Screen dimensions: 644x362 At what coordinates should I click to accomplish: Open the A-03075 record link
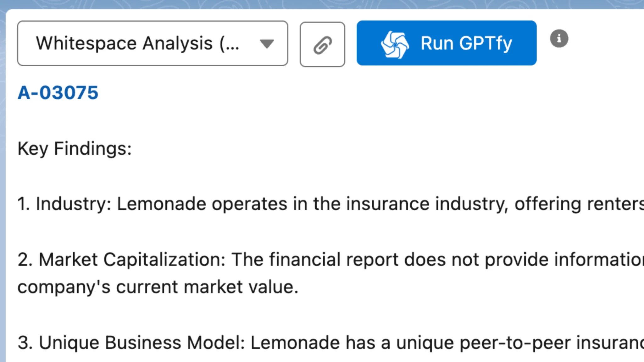point(58,93)
